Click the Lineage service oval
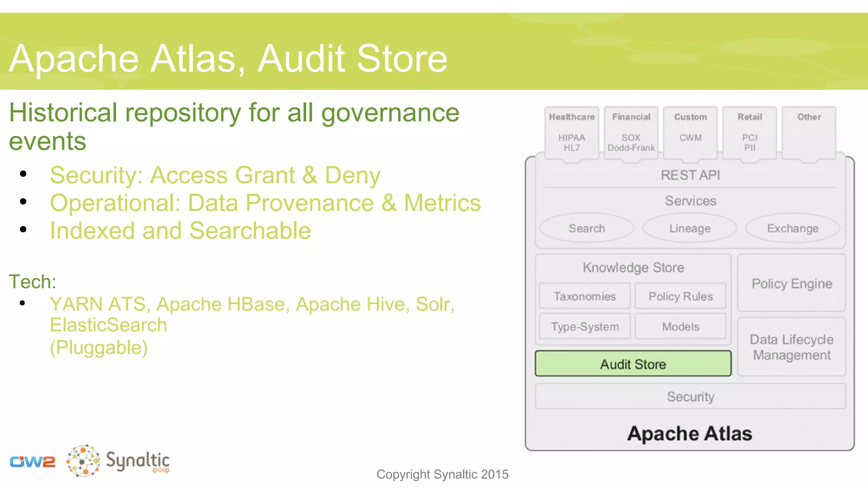 pos(690,228)
